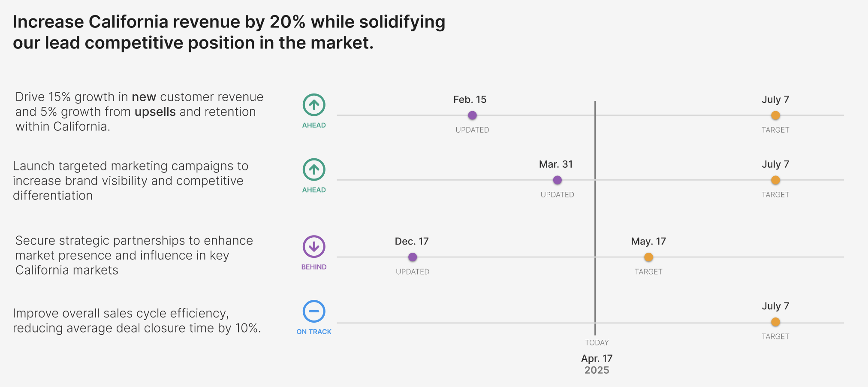Click the ON TRACK status label

point(314,332)
